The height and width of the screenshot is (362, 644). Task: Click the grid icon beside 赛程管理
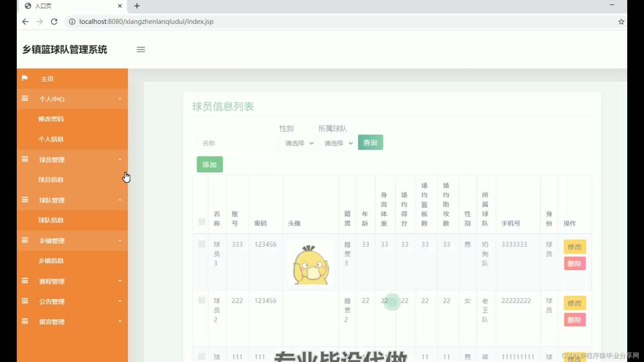(25, 281)
